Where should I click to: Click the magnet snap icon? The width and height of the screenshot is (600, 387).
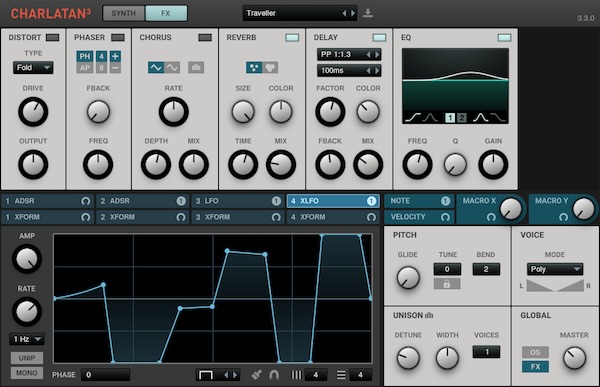[x=274, y=375]
